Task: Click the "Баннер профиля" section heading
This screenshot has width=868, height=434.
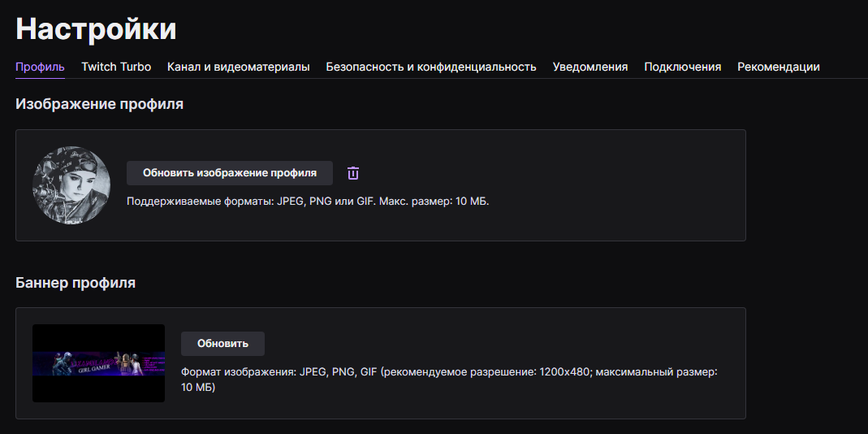Action: (76, 283)
